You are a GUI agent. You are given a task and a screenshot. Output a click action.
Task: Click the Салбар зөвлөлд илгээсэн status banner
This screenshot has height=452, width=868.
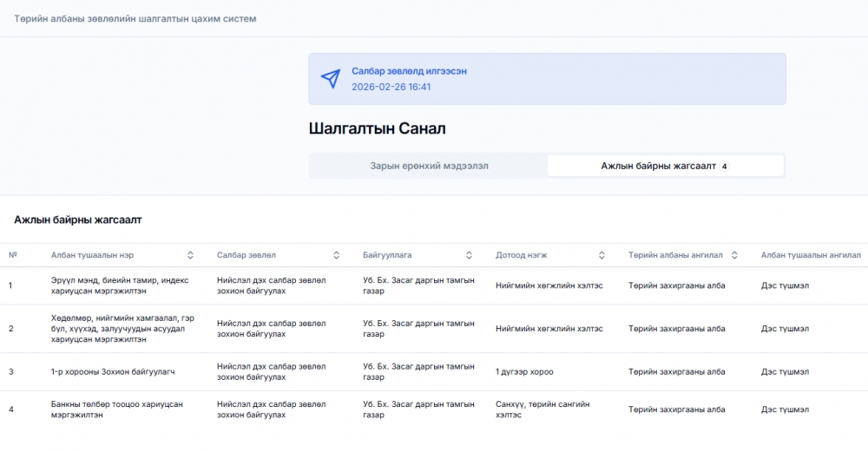(547, 79)
